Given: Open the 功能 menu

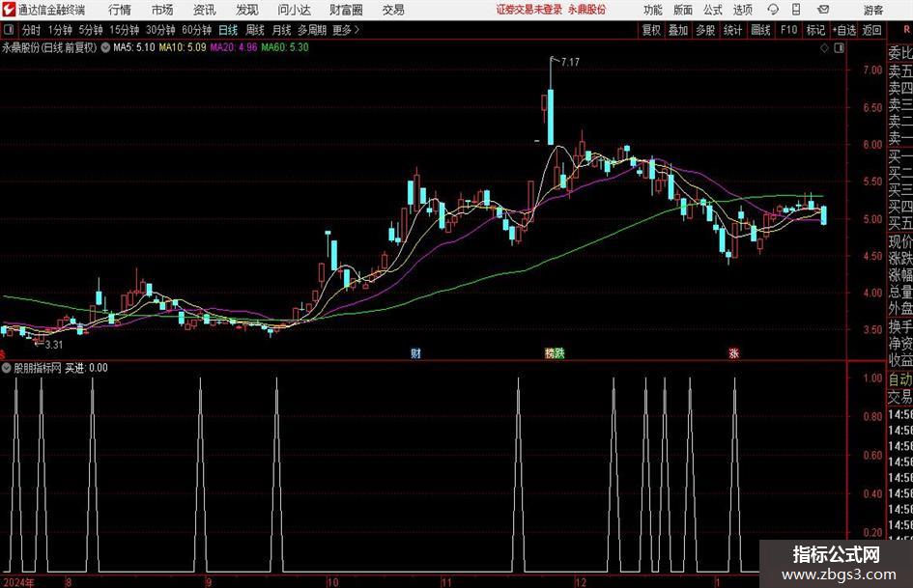Looking at the screenshot, I should [x=653, y=10].
